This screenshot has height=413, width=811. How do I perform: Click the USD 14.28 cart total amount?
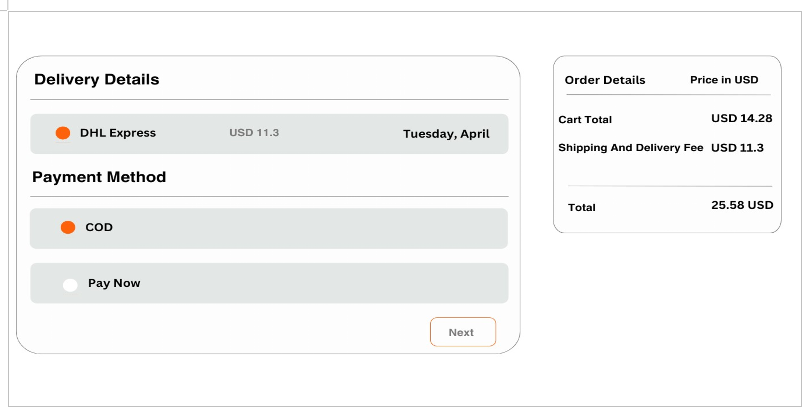(742, 119)
